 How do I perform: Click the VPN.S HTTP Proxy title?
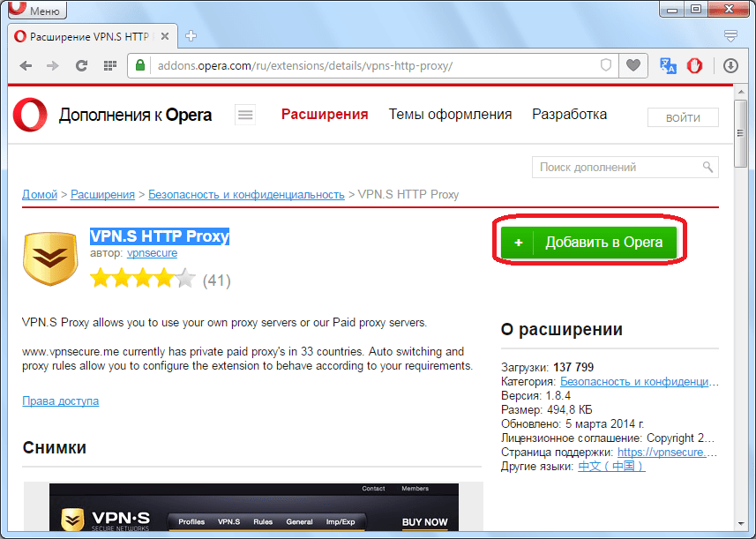(160, 236)
